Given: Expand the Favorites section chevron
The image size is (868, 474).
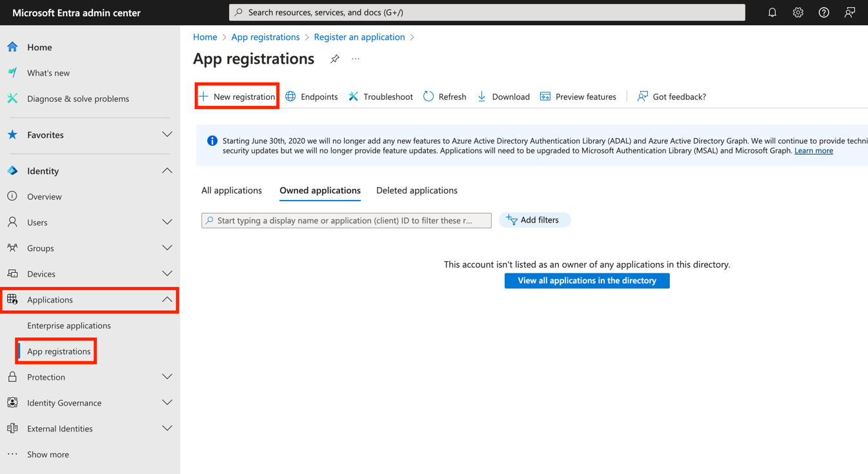Looking at the screenshot, I should (x=167, y=135).
